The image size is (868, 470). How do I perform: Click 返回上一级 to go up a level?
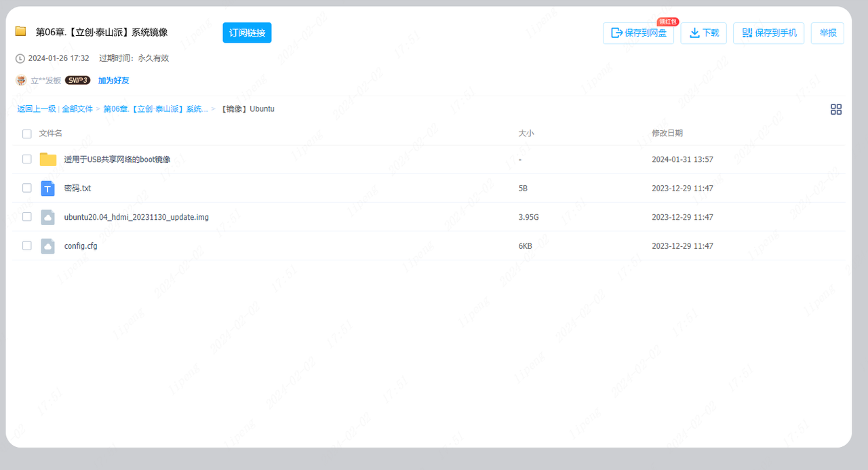point(36,109)
